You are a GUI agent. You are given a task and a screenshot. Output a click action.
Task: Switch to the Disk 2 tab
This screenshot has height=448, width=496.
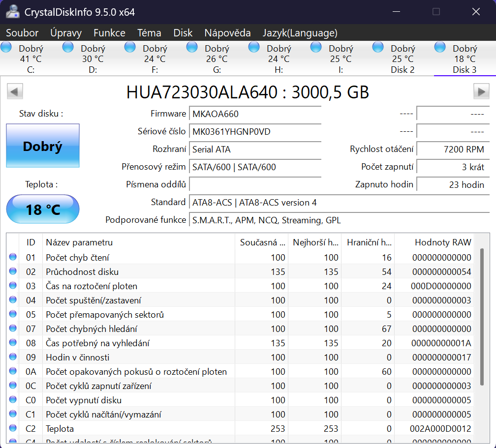[x=403, y=69]
